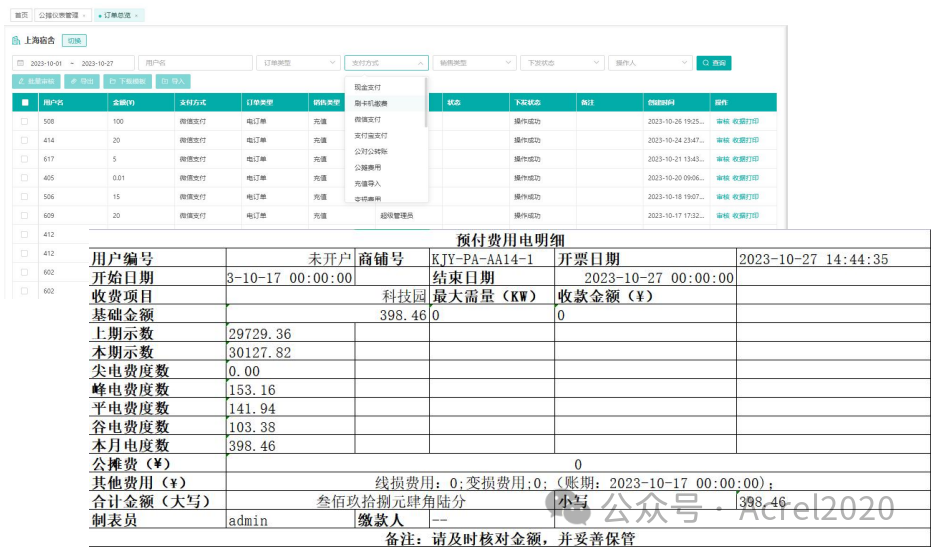Click the payment dropdown list scrollbar
This screenshot has width=933, height=557.
pos(426,103)
